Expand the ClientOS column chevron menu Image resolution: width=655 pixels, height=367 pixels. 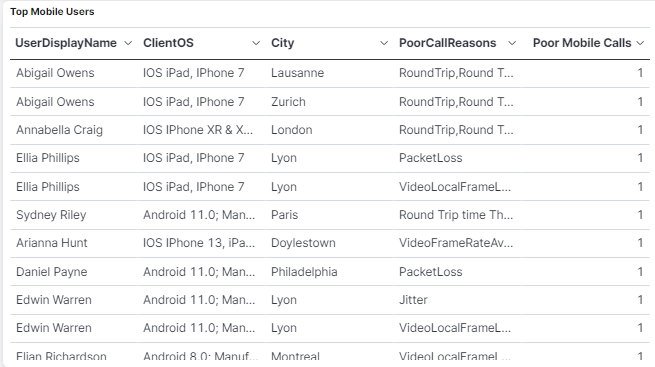click(x=256, y=43)
